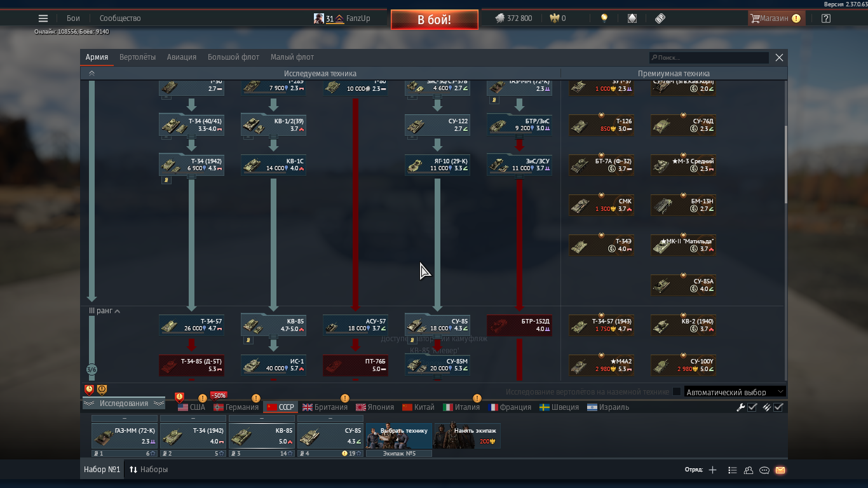
Task: Switch to the Малый флот tab
Action: tap(292, 57)
